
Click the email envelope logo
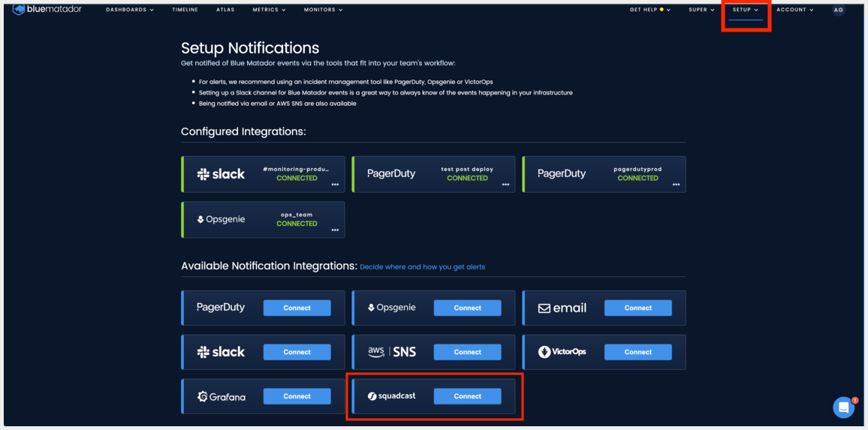562,308
